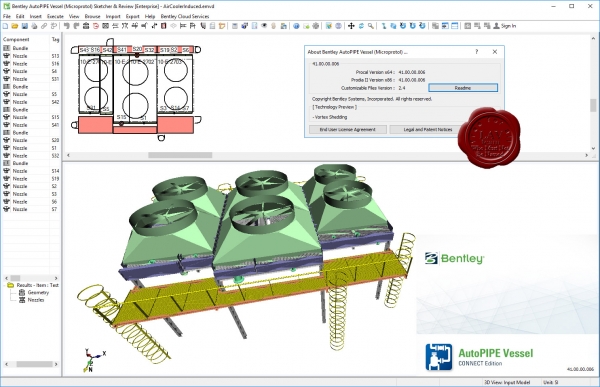
Task: Click the nozzle icon on the S13 row
Action: pos(7,56)
